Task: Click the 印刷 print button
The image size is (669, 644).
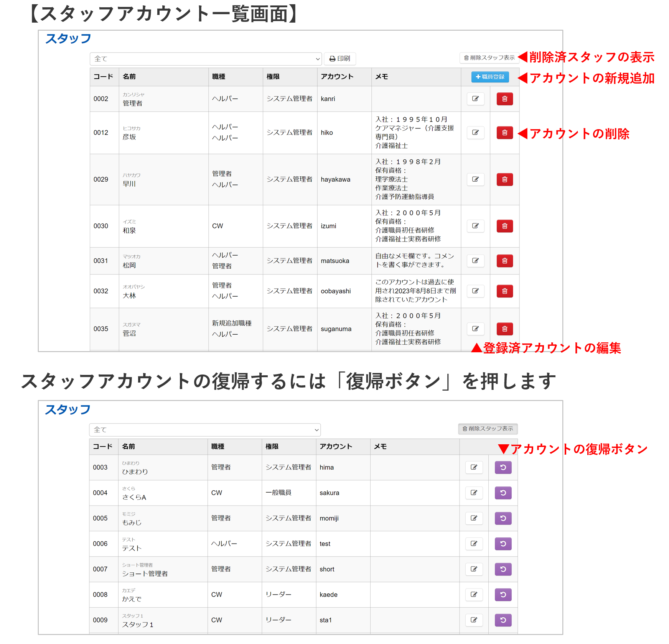Action: 339,59
